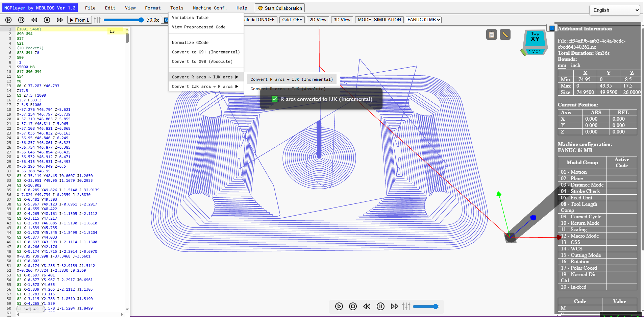Open the English language dropdown
644x317 pixels.
click(615, 10)
